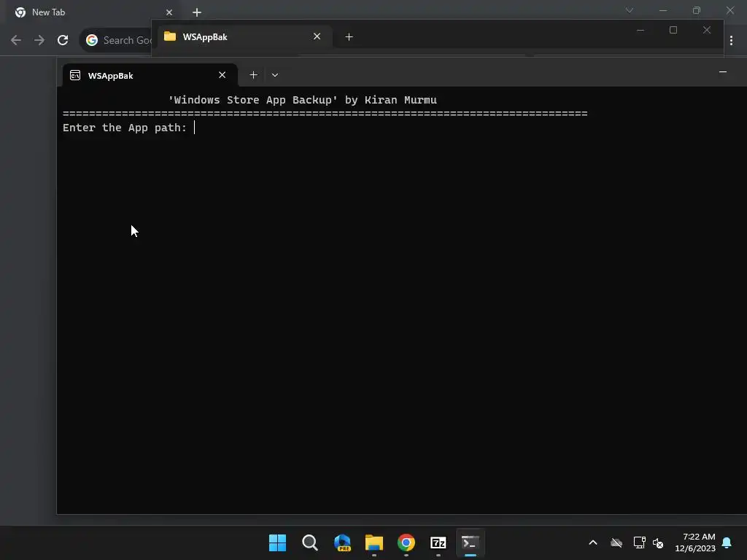Open File Explorer from taskbar
This screenshot has height=560, width=747.
coord(374,542)
